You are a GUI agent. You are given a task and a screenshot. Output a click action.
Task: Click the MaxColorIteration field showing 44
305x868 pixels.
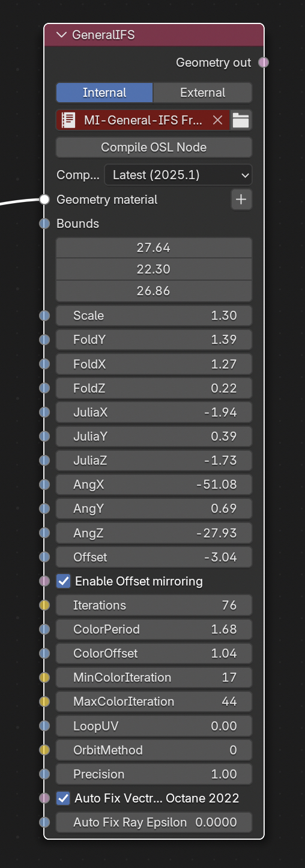(x=154, y=701)
